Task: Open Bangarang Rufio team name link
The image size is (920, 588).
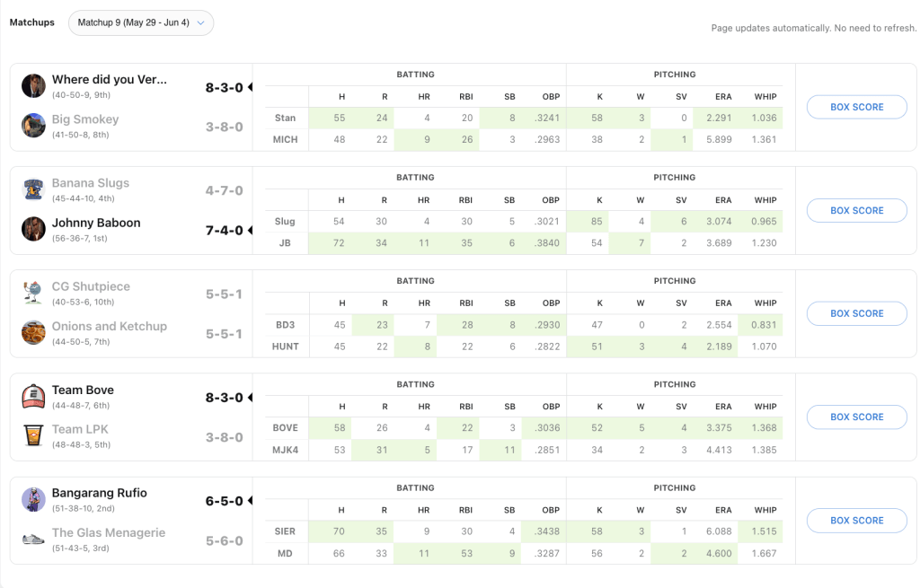Action: point(99,493)
